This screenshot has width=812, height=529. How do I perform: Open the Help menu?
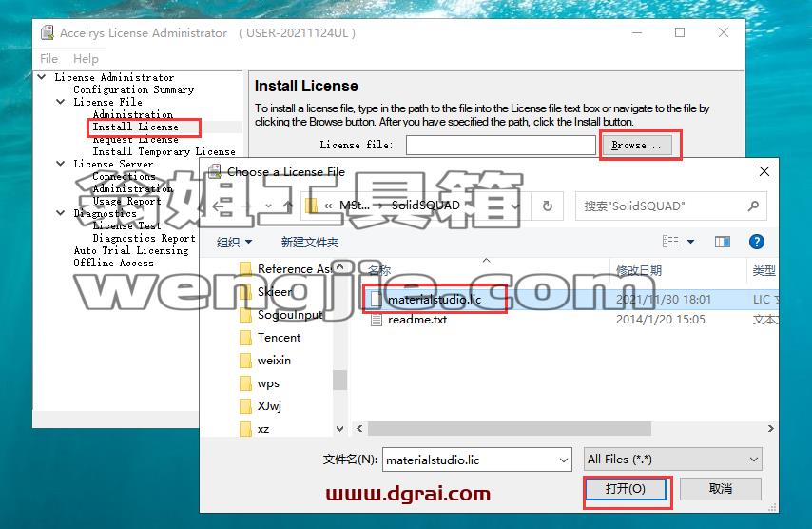click(86, 59)
